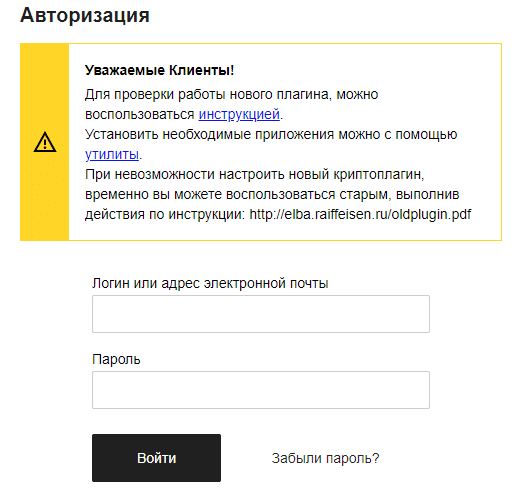Screen dimensions: 519x501
Task: Focus the login or email input field
Action: click(x=261, y=314)
